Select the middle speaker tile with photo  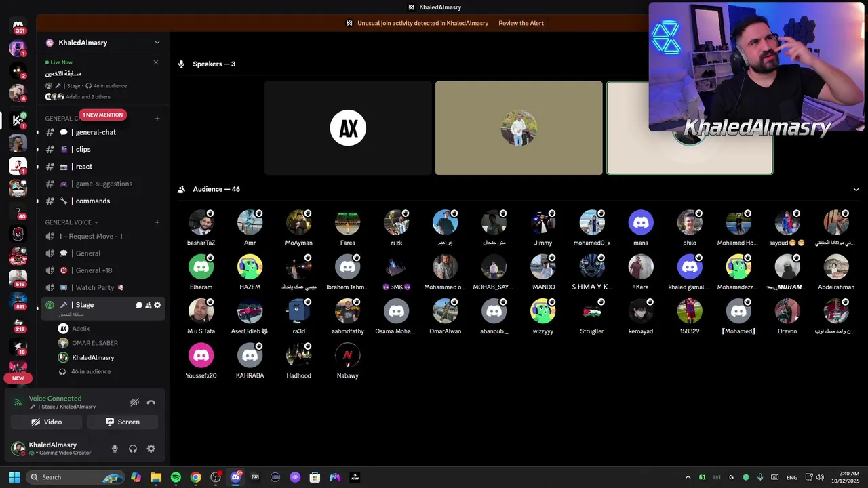[x=519, y=128]
